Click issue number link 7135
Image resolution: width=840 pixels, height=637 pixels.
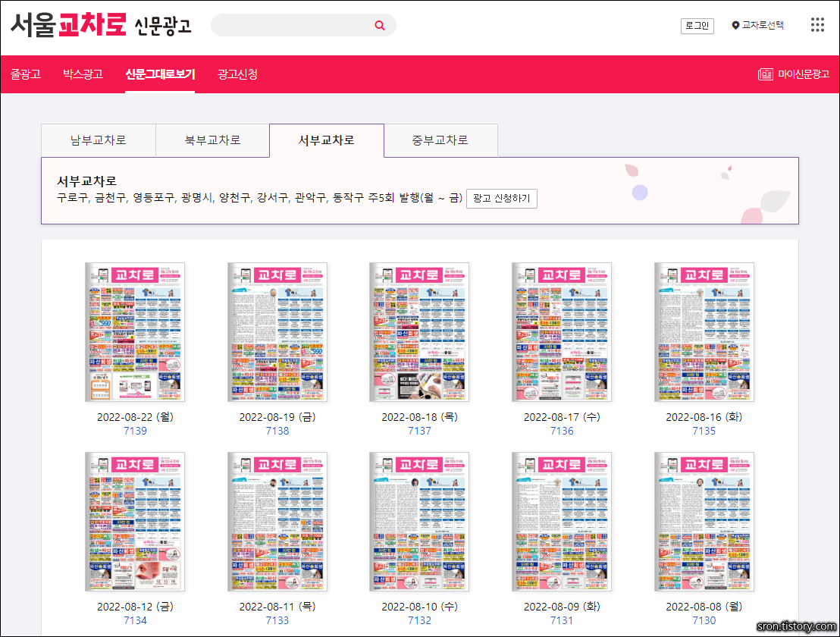pyautogui.click(x=704, y=431)
